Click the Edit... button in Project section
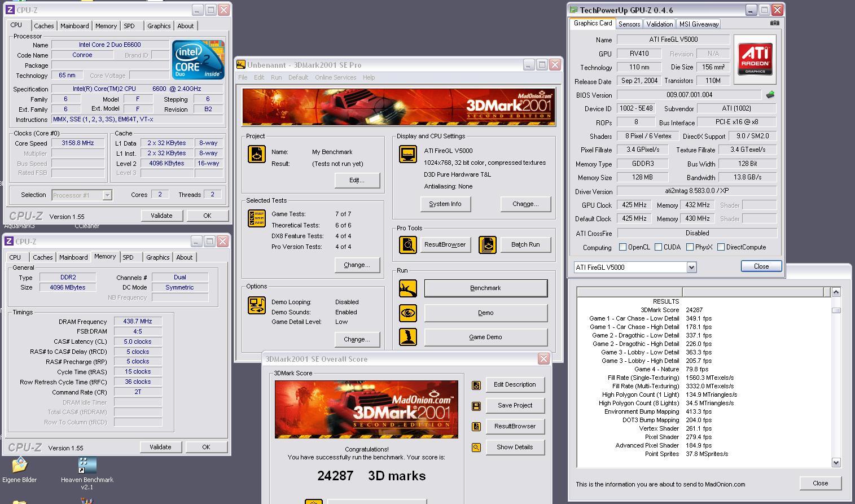This screenshot has width=855, height=504. [x=357, y=181]
